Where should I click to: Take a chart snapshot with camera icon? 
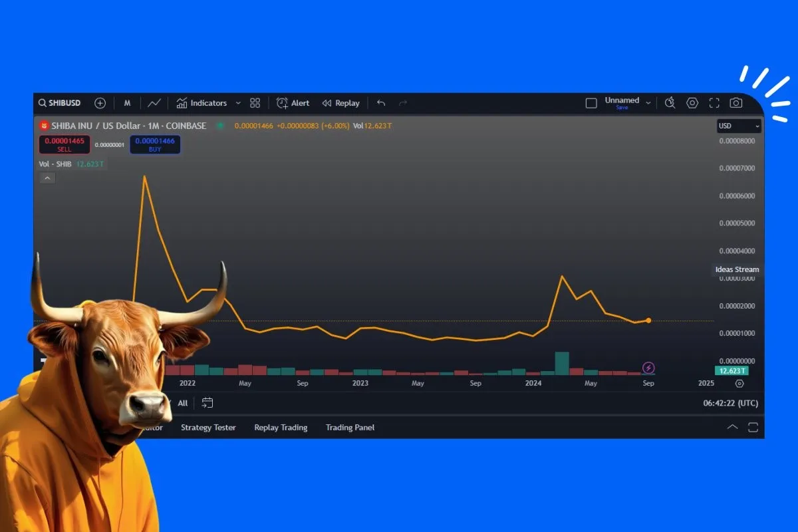[x=735, y=103]
